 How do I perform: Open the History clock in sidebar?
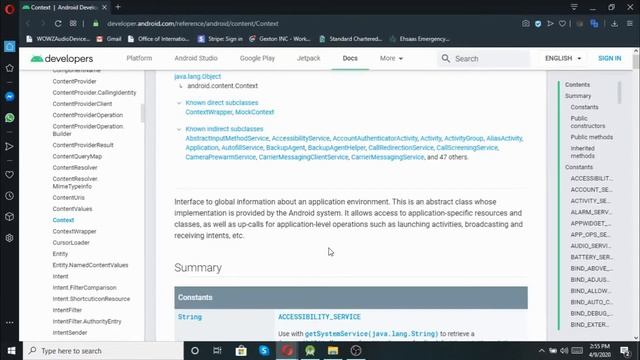(x=9, y=196)
